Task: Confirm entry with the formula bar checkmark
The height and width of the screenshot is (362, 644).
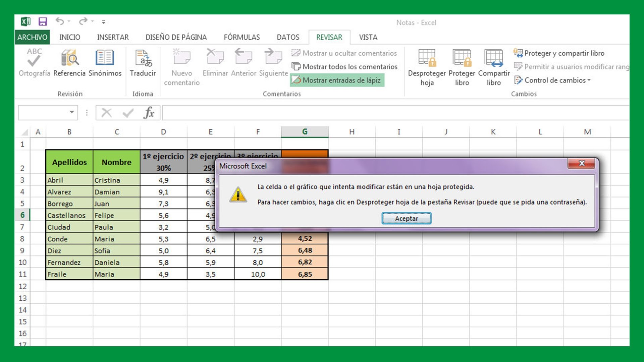Action: (128, 113)
